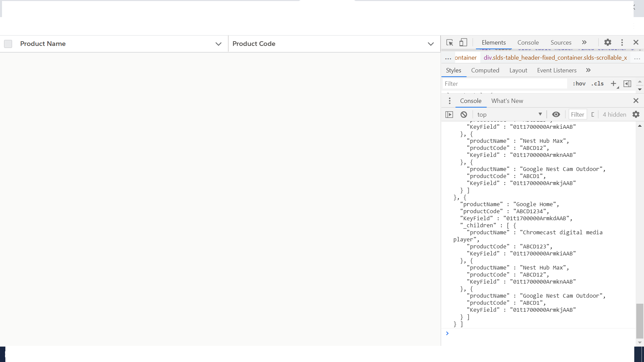The height and width of the screenshot is (362, 644).
Task: Click the eye icon to watch expressions
Action: point(556,115)
